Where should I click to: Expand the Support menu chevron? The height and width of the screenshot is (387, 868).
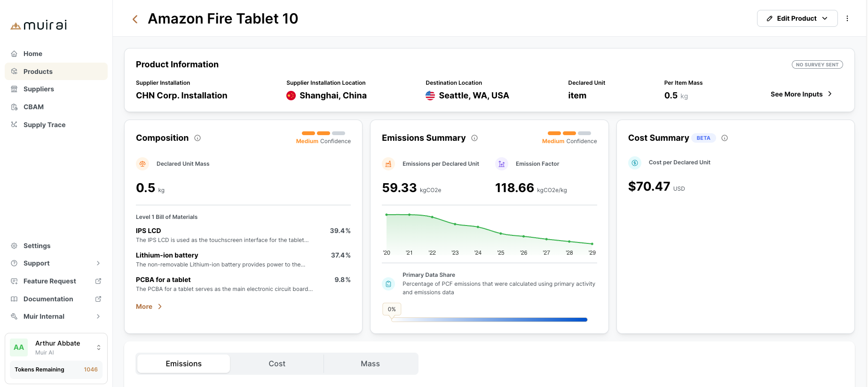click(x=98, y=263)
